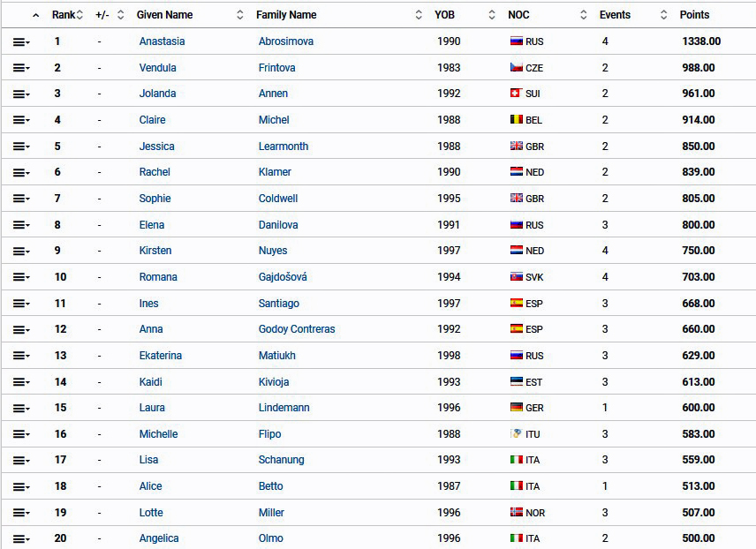Open Godoy Contreras athlete link
Screen dimensions: 756x549
pos(297,328)
